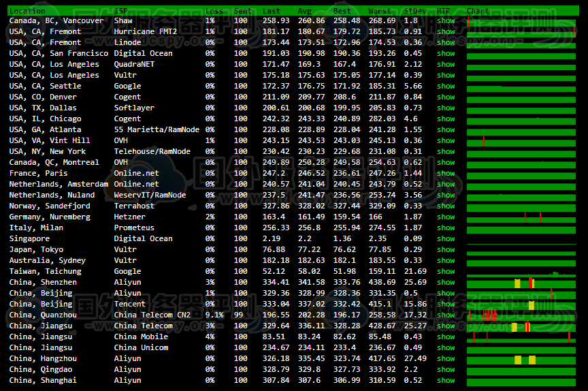Show MTR for Qingdao Aliyun
Image resolution: width=588 pixels, height=391 pixels.
point(446,369)
